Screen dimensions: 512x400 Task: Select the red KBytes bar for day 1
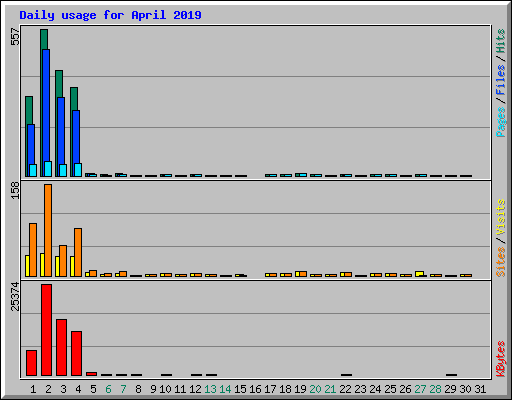(x=31, y=363)
